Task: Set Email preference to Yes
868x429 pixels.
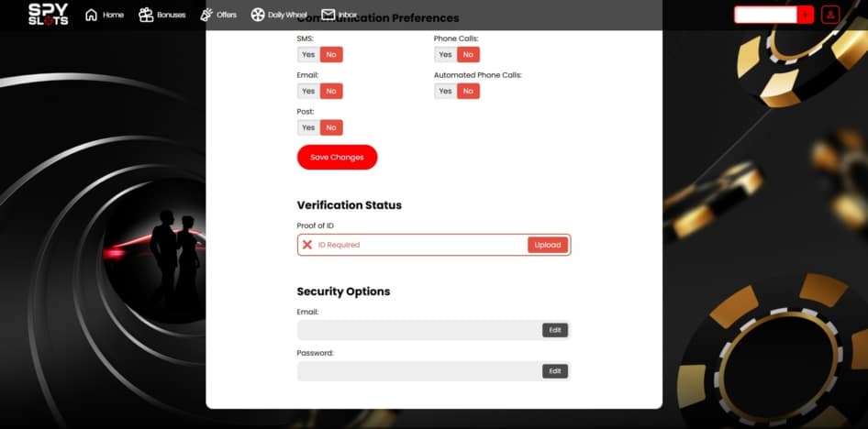Action: tap(308, 92)
